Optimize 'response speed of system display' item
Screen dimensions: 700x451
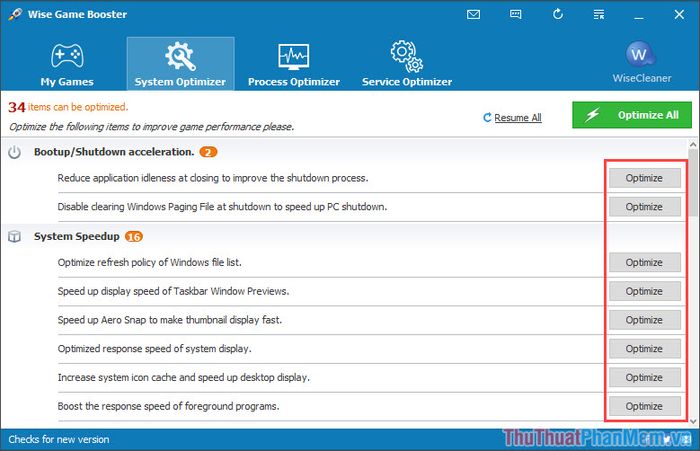[x=645, y=349]
